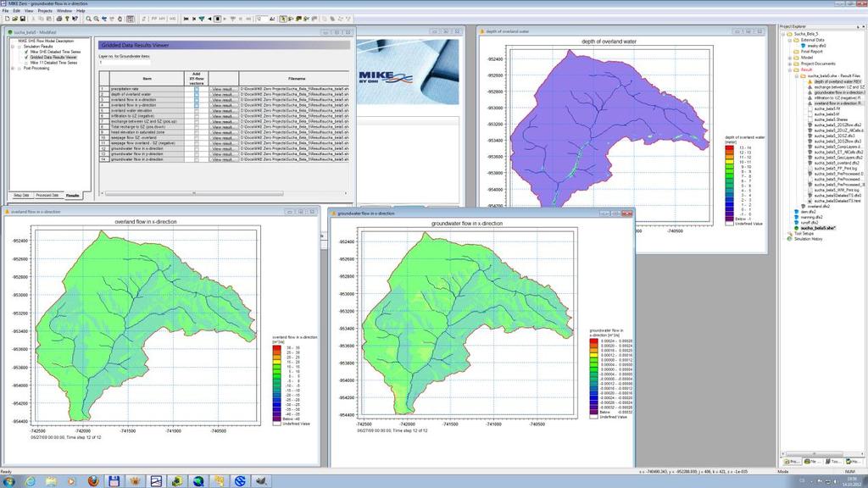
Task: Open Windows Explorer folder on taskbar
Action: (x=51, y=481)
